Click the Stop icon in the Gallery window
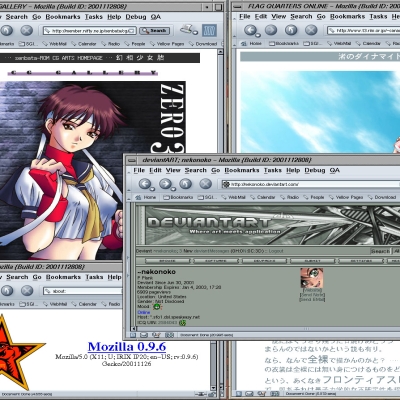 [x=27, y=30]
